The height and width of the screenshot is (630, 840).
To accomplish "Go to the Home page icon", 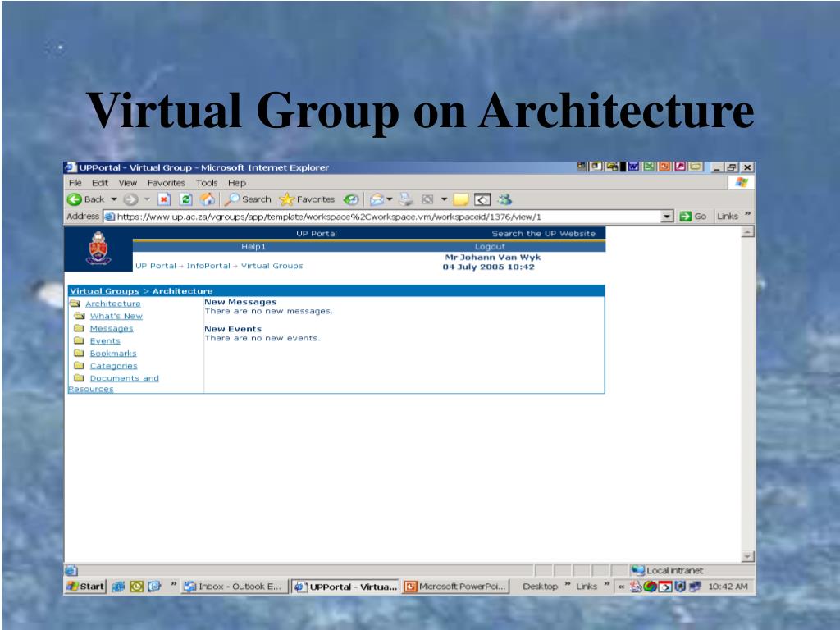I will pos(208,199).
